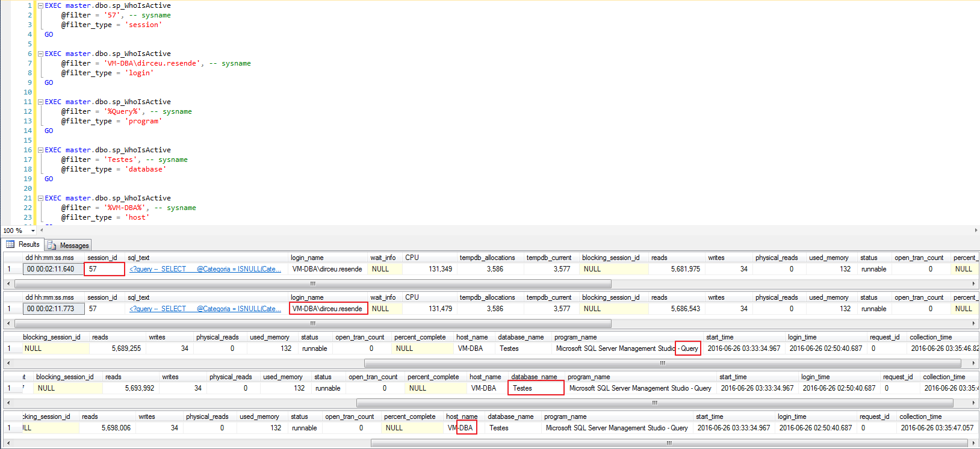Click the 'session' filter_type string on line 3
The height and width of the screenshot is (449, 980).
coord(143,25)
